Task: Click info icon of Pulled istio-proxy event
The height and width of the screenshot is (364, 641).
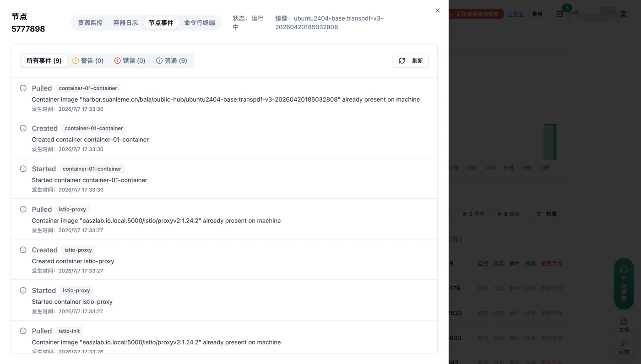Action: click(23, 209)
